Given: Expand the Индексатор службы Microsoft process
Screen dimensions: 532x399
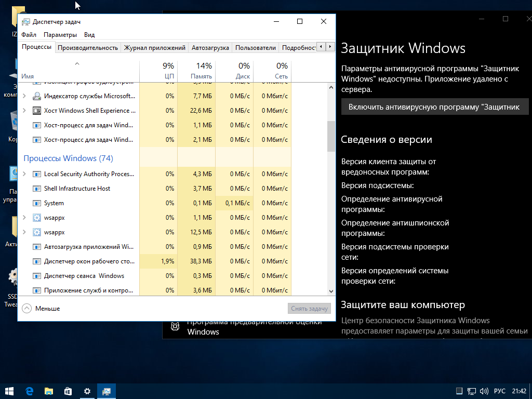Looking at the screenshot, I should pyautogui.click(x=24, y=96).
